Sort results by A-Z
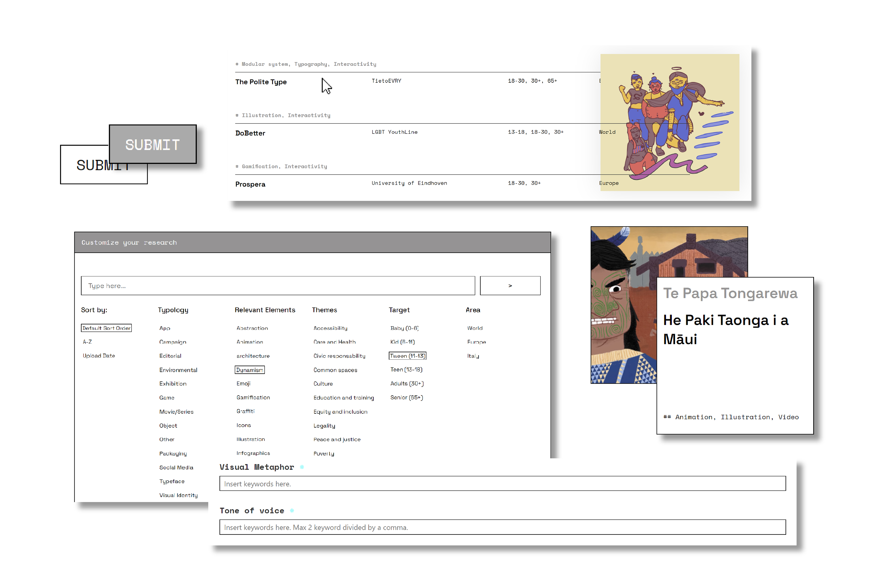This screenshot has height=588, width=870. click(x=87, y=342)
